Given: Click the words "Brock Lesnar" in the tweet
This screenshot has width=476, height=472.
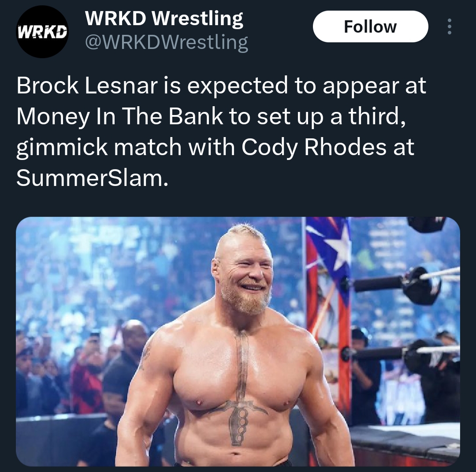Looking at the screenshot, I should coord(87,85).
